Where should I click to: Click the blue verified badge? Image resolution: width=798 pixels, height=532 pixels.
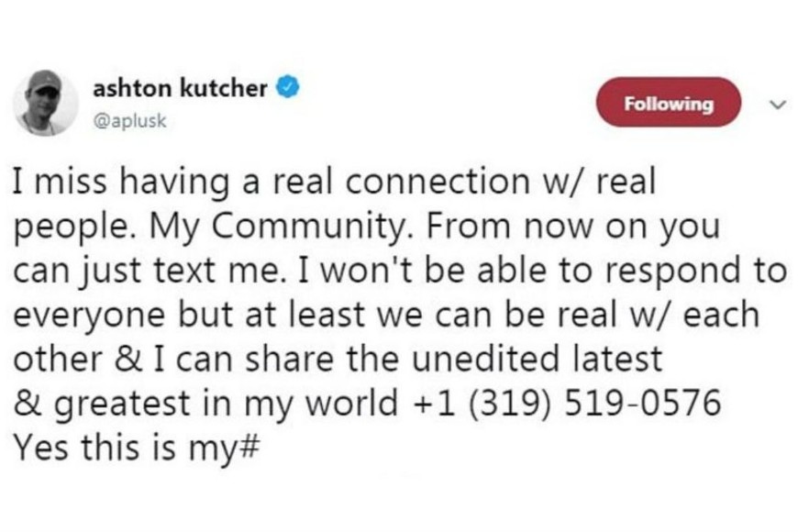(288, 89)
